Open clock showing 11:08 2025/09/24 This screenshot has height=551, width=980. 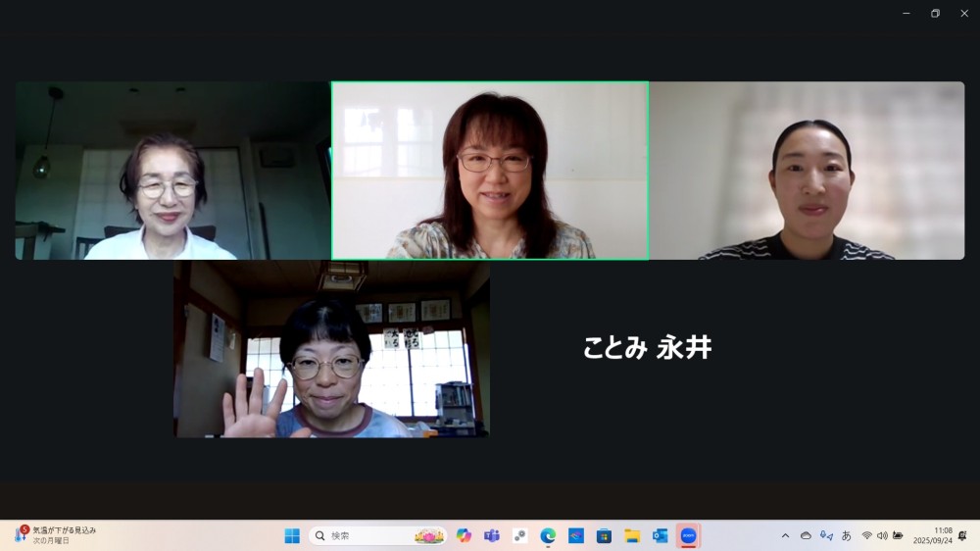[932, 535]
